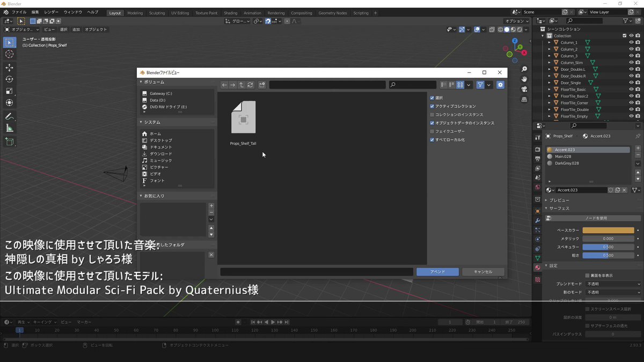Image resolution: width=644 pixels, height=362 pixels.
Task: Open the ブレンドモード dropdown
Action: (x=613, y=284)
